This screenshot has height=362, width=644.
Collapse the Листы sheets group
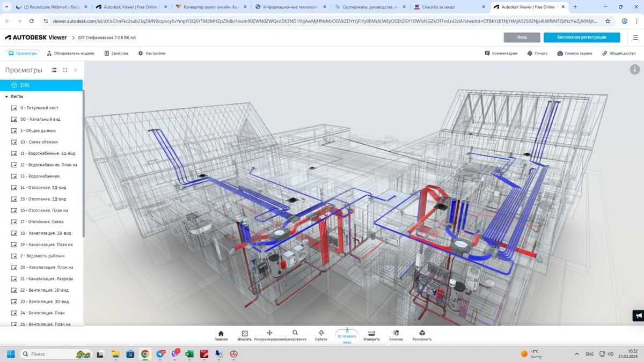pyautogui.click(x=6, y=97)
